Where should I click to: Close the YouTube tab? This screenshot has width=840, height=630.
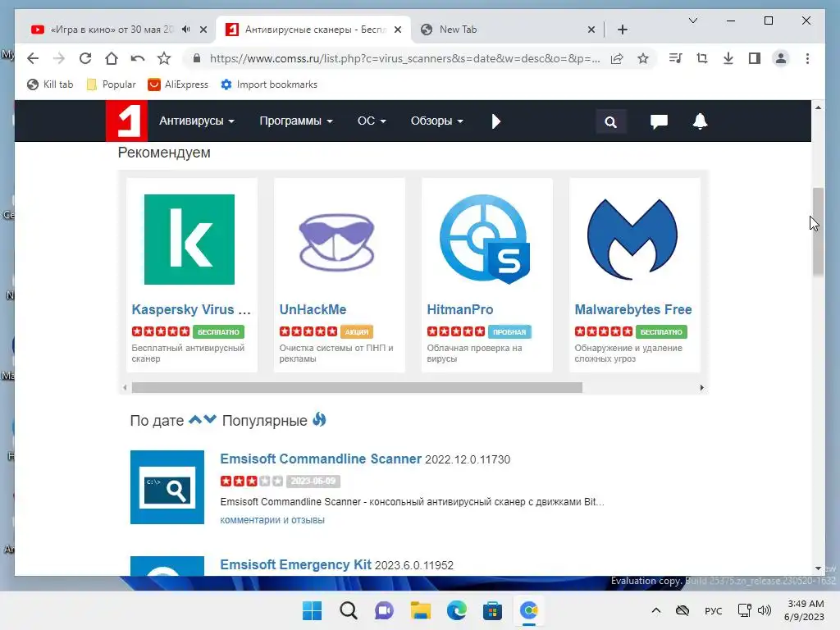coord(203,30)
